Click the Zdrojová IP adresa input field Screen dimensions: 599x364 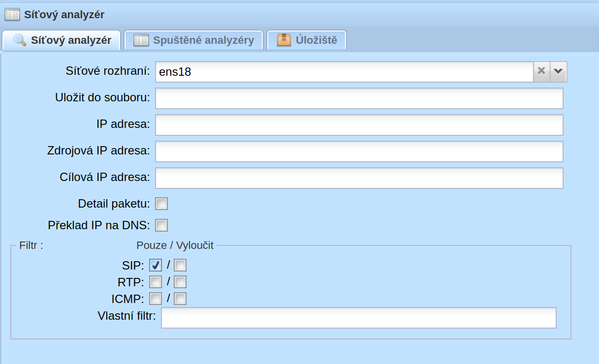(359, 152)
